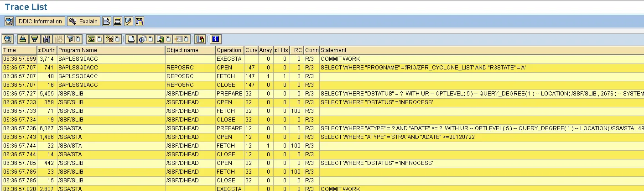Click the DDIC Information button
The height and width of the screenshot is (191, 644).
point(40,21)
